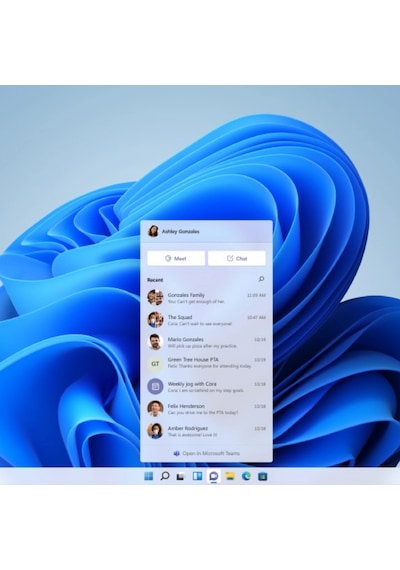
Task: Click "Will pick up pizza after my practice" preview
Action: [202, 346]
